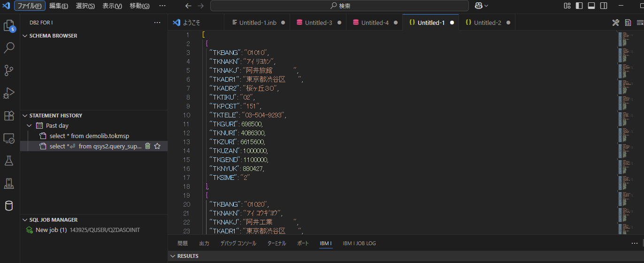The height and width of the screenshot is (263, 644).
Task: Open the IBM i server view icon
Action: (x=9, y=183)
